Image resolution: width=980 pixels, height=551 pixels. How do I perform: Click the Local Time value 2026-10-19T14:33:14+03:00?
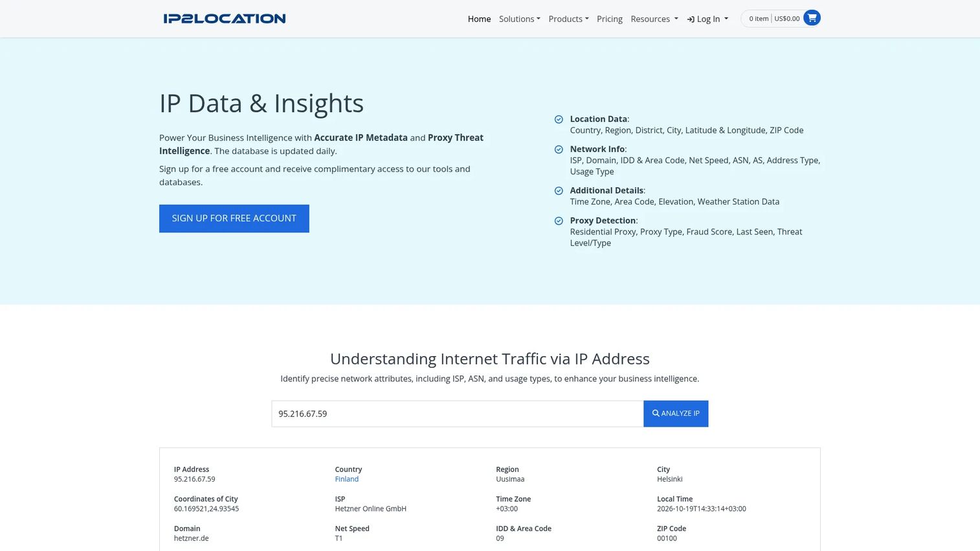(701, 509)
